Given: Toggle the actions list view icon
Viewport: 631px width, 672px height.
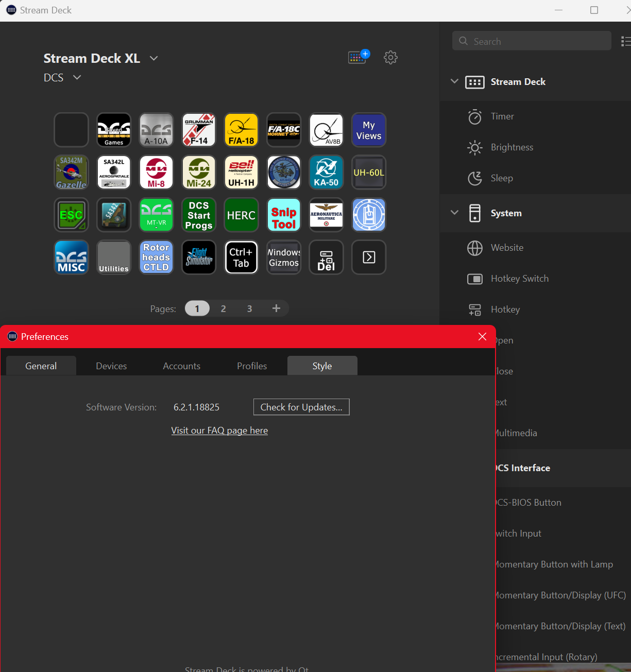Looking at the screenshot, I should [626, 41].
